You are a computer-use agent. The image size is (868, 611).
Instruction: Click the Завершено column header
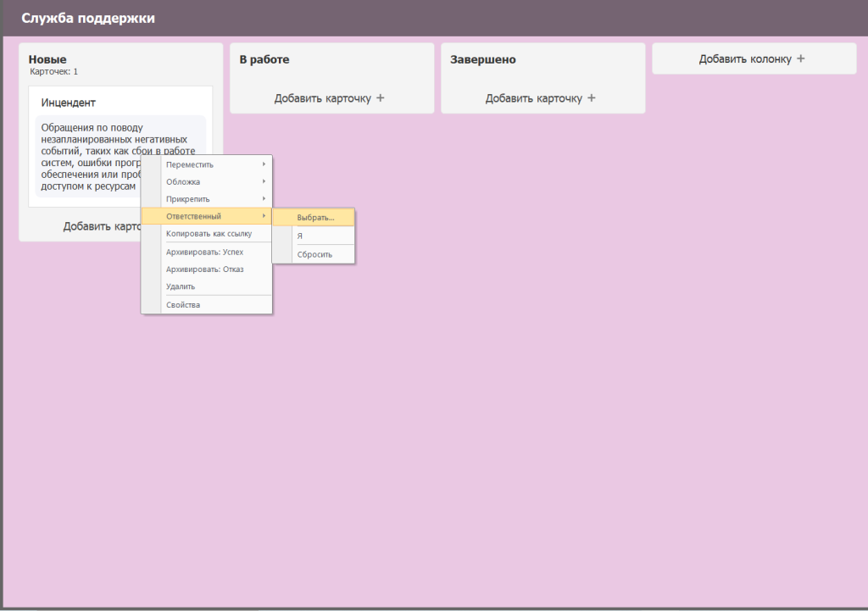click(x=483, y=60)
